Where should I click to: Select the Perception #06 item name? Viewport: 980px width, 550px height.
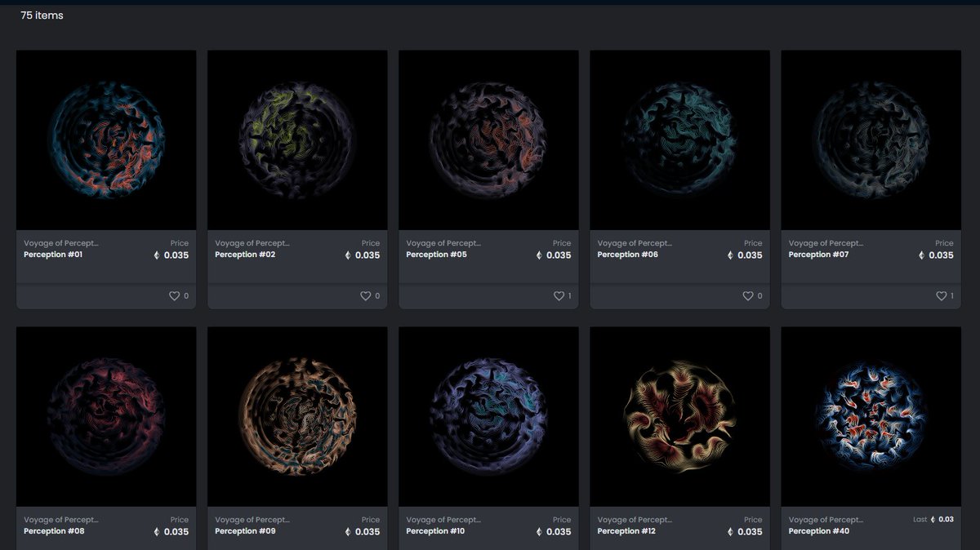pos(627,255)
